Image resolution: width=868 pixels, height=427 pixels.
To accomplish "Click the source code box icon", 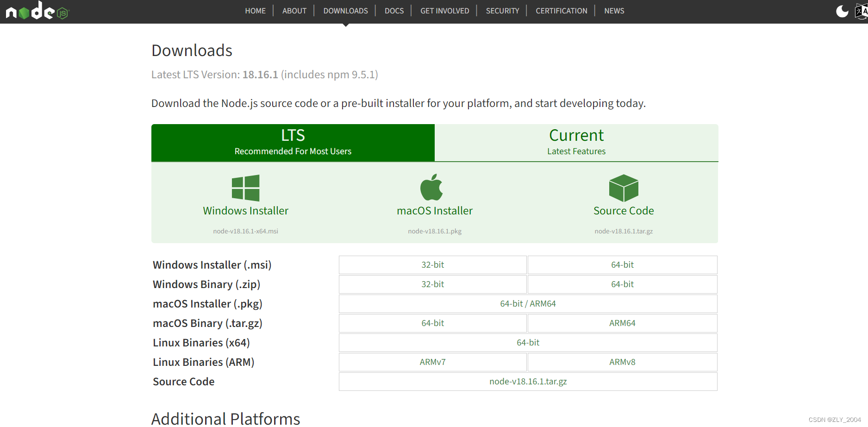I will click(x=624, y=188).
